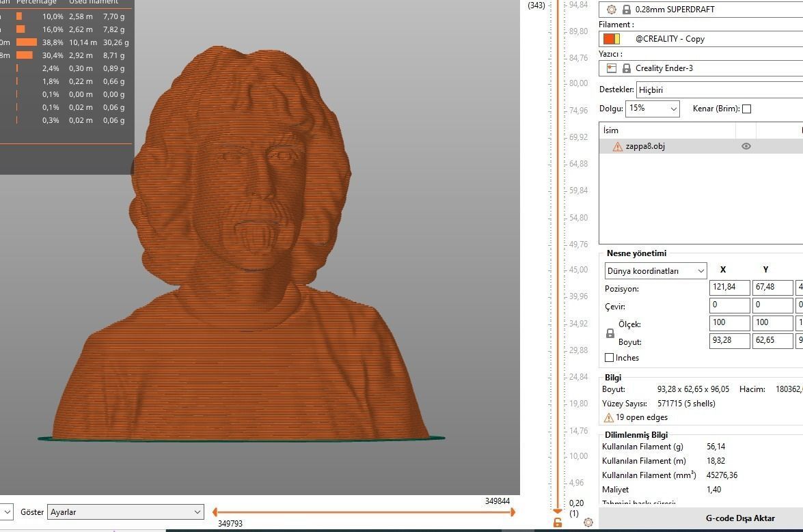The height and width of the screenshot is (532, 803).
Task: Click the Ölçek Y field
Action: pyautogui.click(x=772, y=323)
